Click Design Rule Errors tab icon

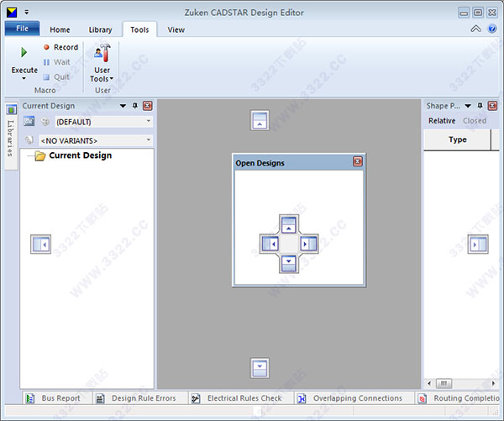(100, 398)
